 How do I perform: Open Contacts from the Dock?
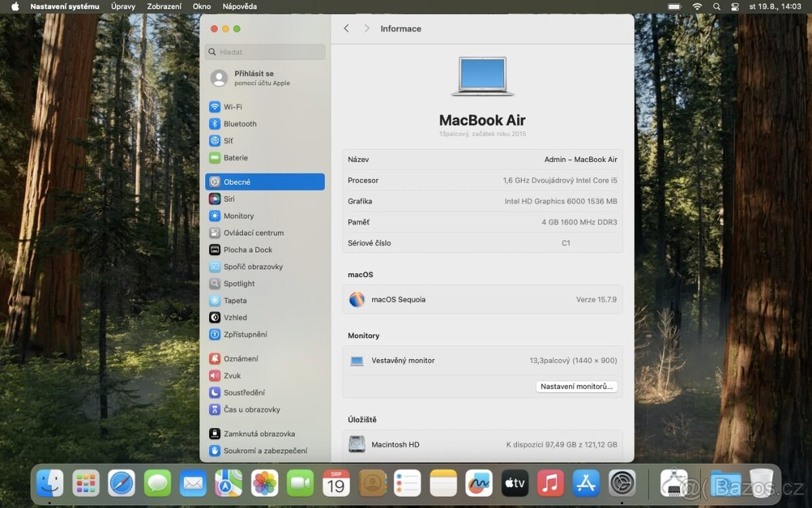point(372,483)
